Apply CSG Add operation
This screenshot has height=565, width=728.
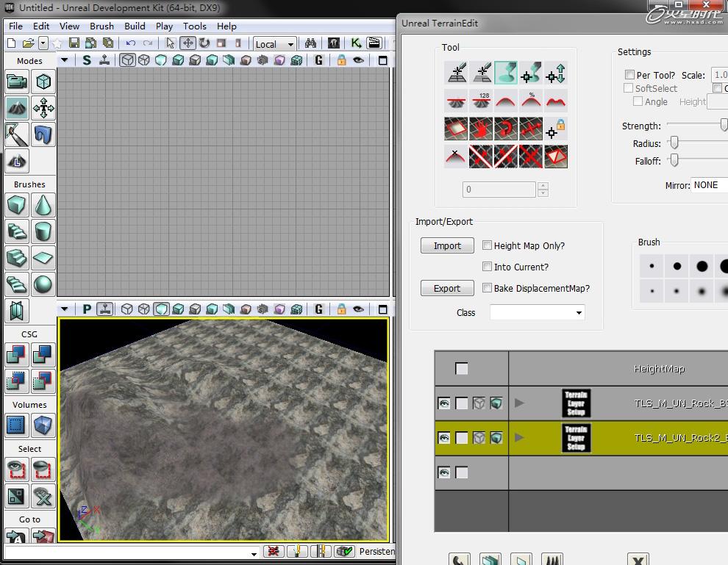click(17, 355)
